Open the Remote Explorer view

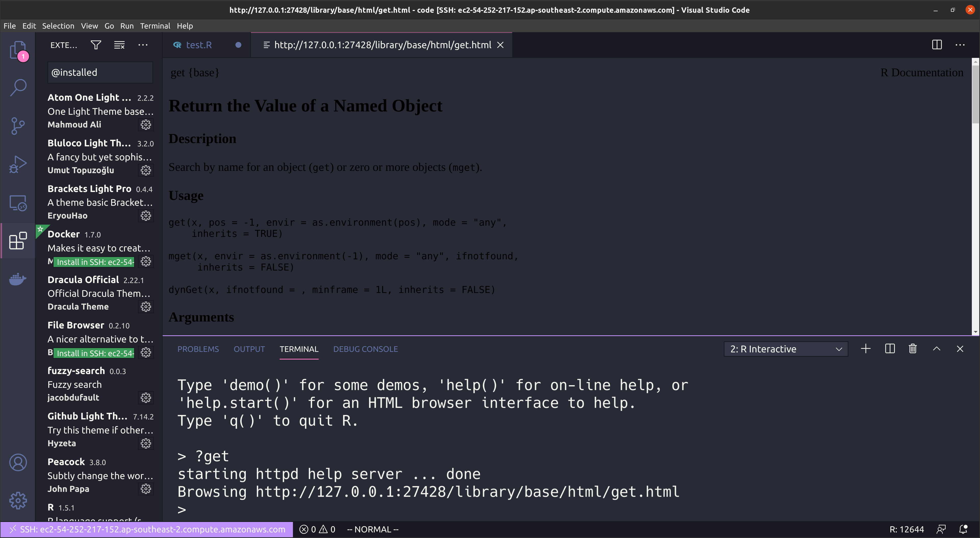18,203
